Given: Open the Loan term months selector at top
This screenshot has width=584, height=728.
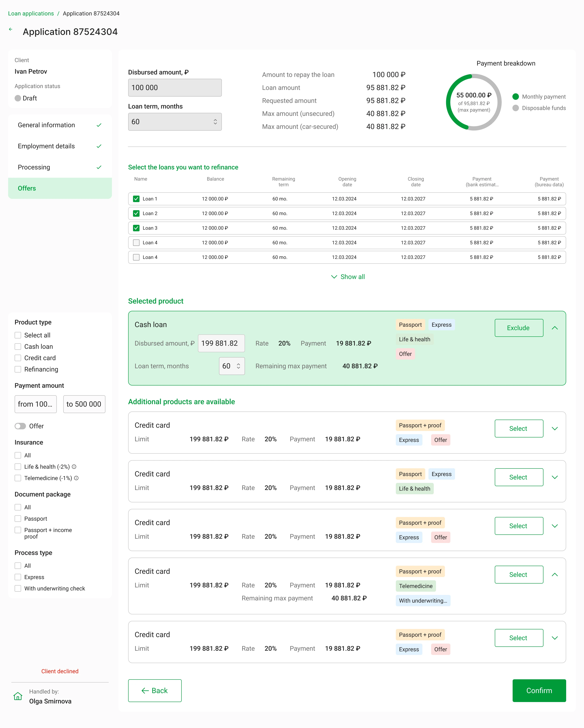Looking at the screenshot, I should [175, 122].
